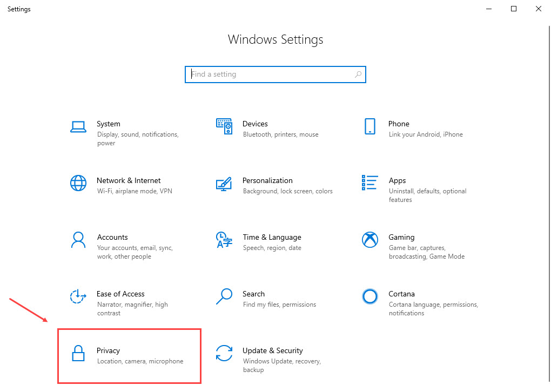Open the Gaming settings title
The image size is (551, 392).
pos(401,237)
